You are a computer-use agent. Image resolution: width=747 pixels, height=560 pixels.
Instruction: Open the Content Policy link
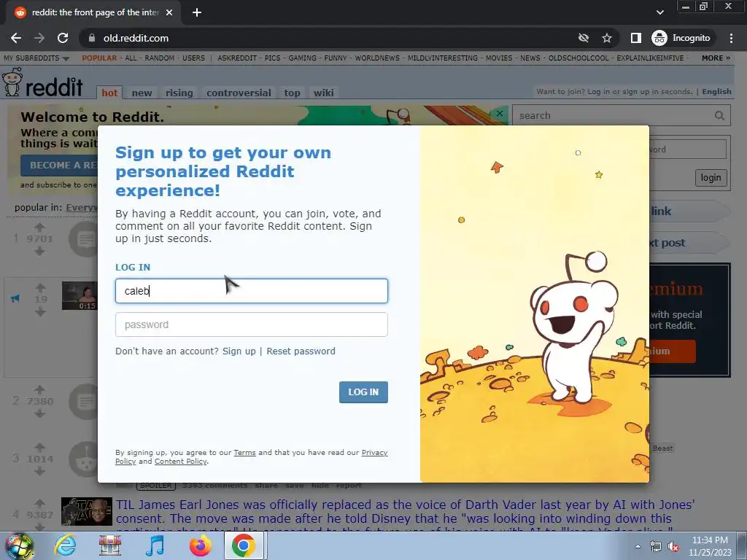click(x=181, y=461)
